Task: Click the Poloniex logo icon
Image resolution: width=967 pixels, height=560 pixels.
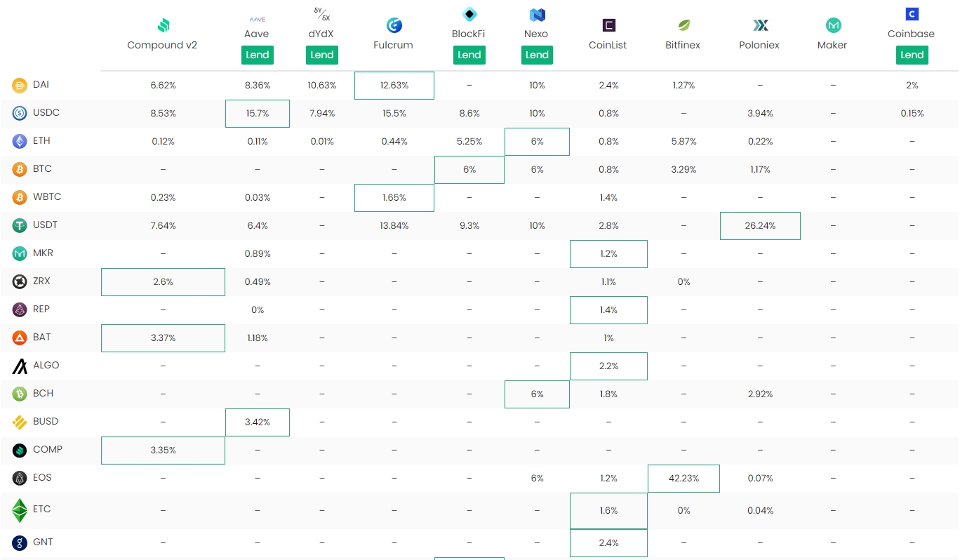Action: pyautogui.click(x=760, y=26)
